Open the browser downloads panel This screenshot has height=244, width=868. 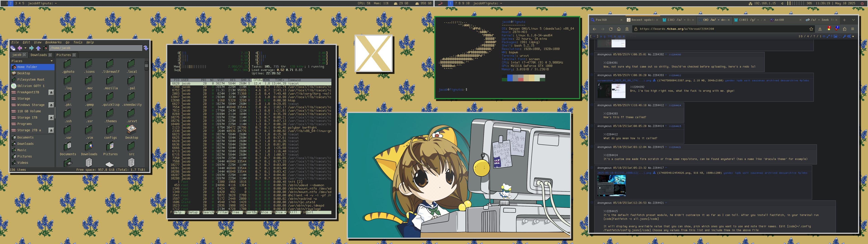click(x=820, y=29)
